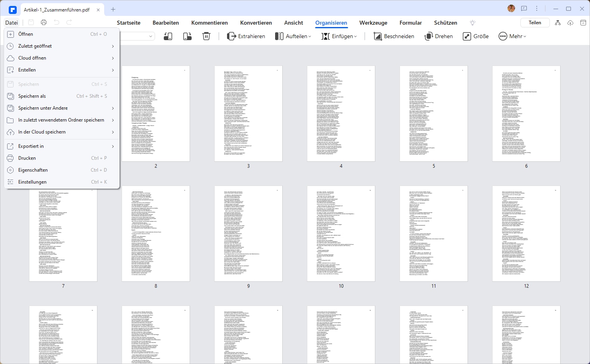
Task: Open the Einfügen dropdown
Action: click(339, 36)
